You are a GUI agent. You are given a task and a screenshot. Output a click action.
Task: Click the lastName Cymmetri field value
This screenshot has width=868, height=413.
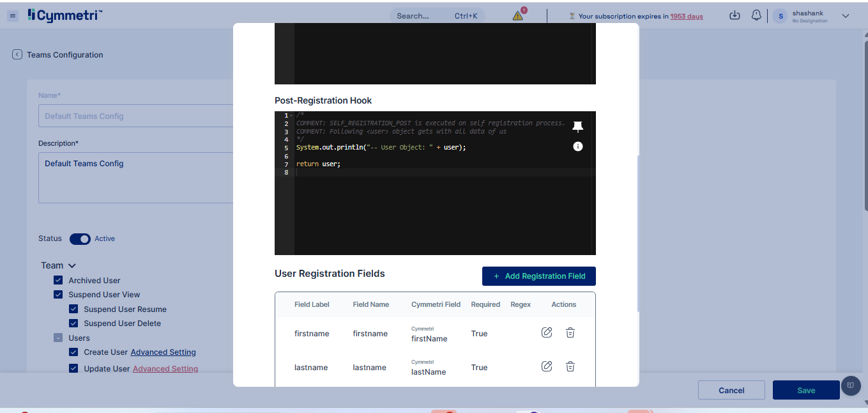[429, 371]
